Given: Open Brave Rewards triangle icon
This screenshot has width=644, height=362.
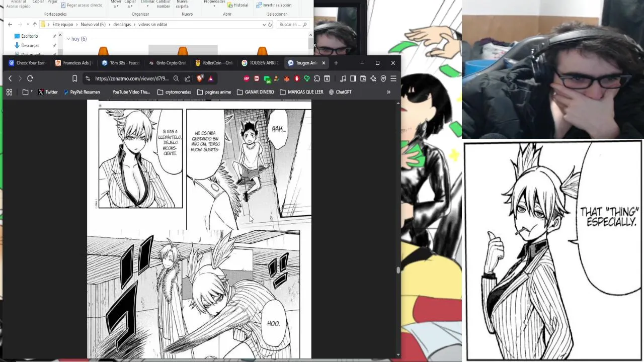Looking at the screenshot, I should [211, 78].
